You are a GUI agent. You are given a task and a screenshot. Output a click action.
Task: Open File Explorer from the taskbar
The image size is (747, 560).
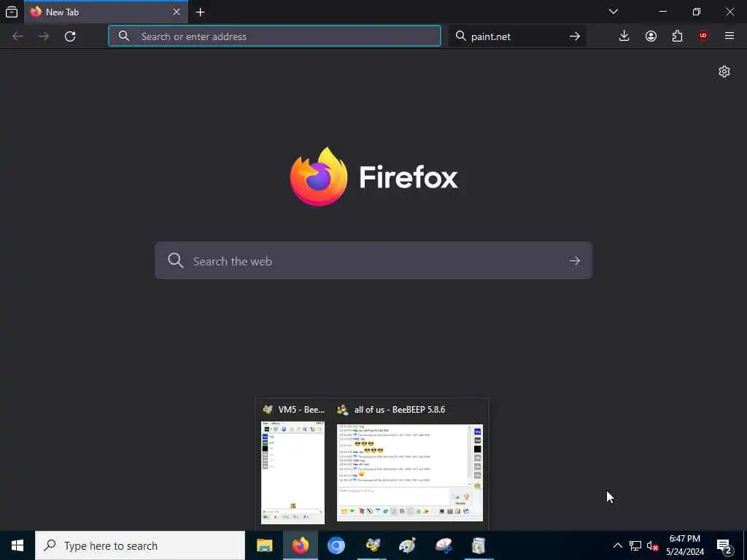tap(264, 545)
